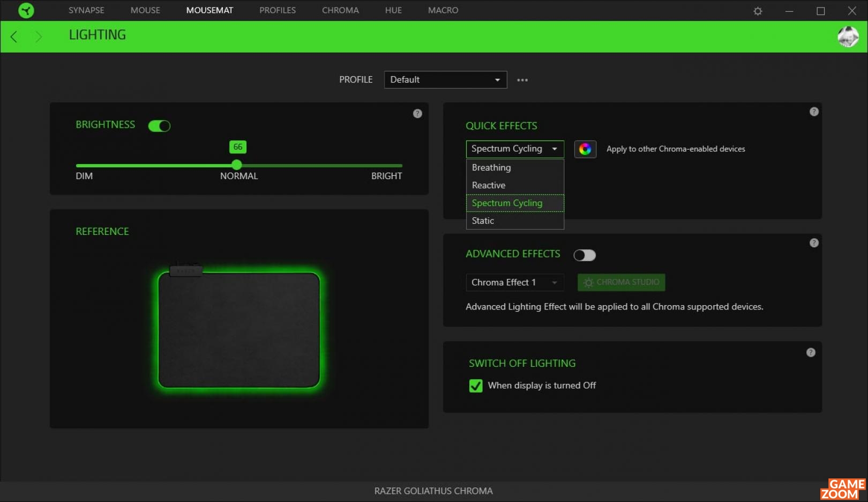
Task: Go back with the left arrow
Action: pos(14,36)
